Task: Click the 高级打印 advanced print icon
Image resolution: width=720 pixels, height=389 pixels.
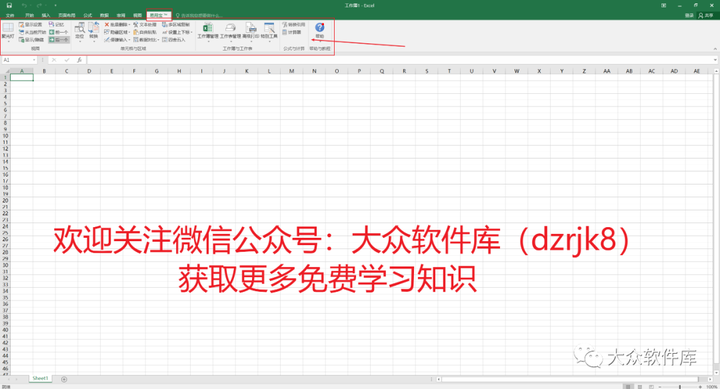Action: pos(251,31)
